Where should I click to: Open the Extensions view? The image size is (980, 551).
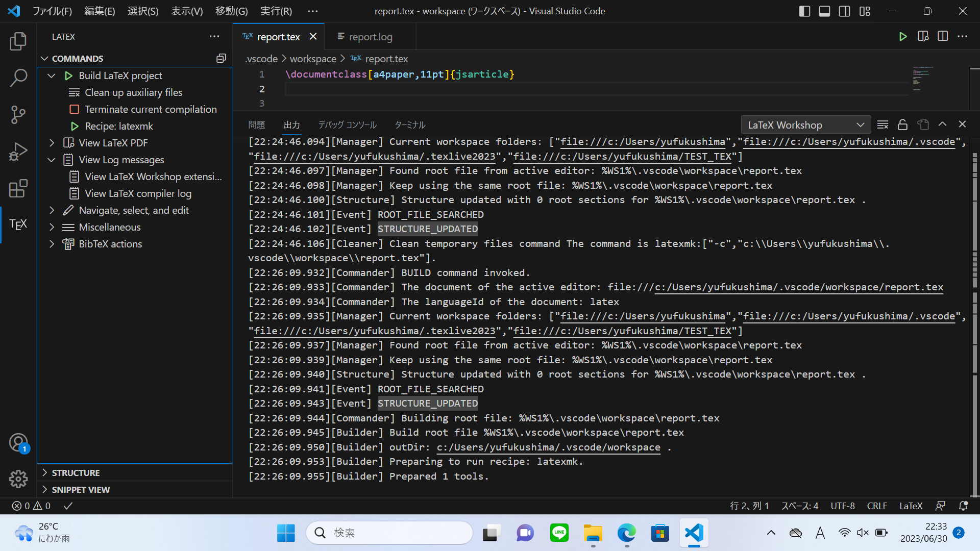tap(18, 188)
